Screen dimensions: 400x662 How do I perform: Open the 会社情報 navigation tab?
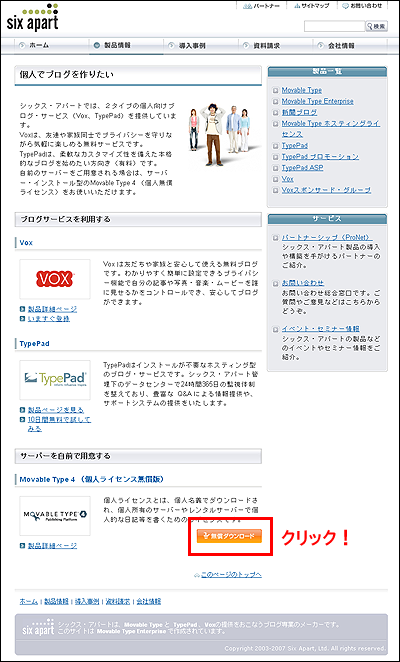(342, 46)
